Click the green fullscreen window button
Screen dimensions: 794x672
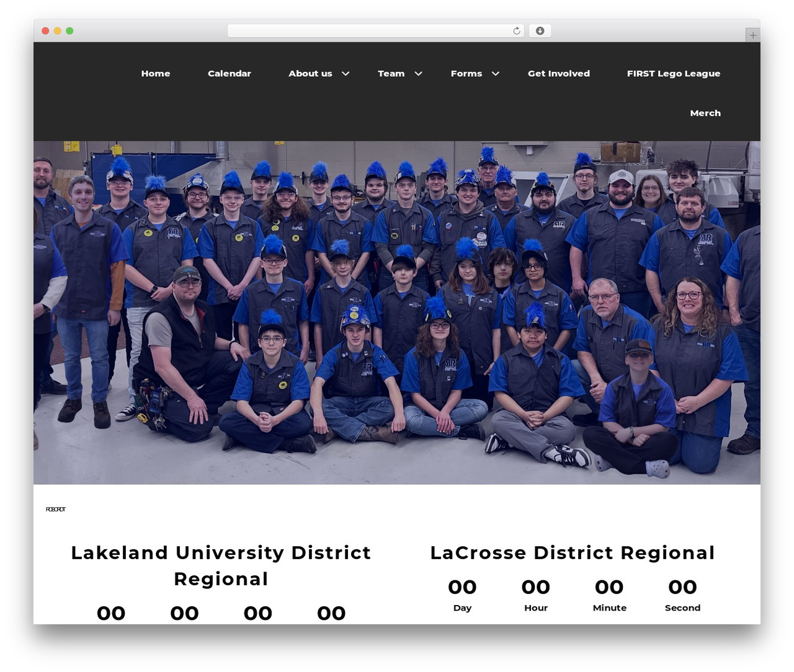pyautogui.click(x=69, y=31)
